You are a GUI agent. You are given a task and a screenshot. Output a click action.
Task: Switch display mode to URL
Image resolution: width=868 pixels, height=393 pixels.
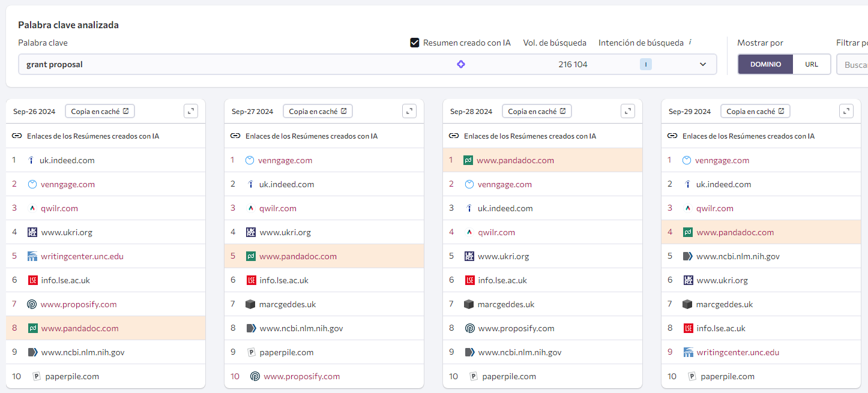(812, 64)
